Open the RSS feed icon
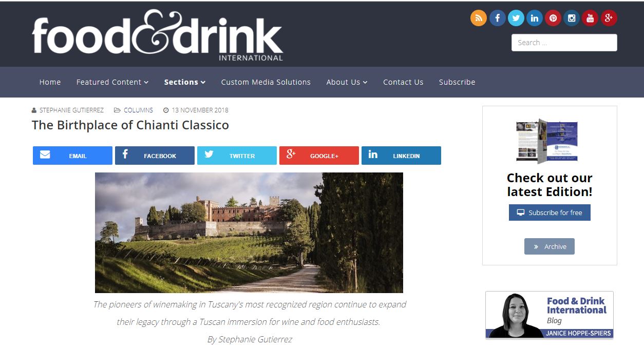Image resolution: width=644 pixels, height=348 pixels. click(479, 18)
